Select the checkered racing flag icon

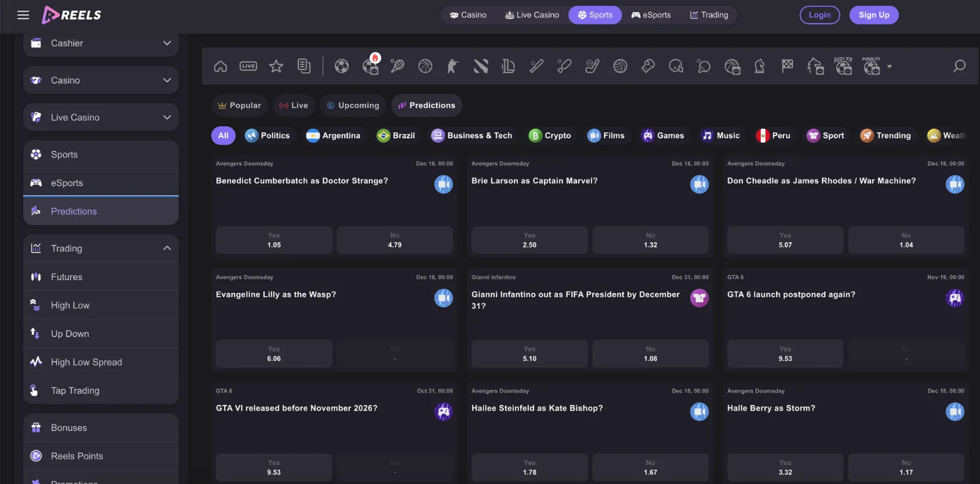point(787,66)
